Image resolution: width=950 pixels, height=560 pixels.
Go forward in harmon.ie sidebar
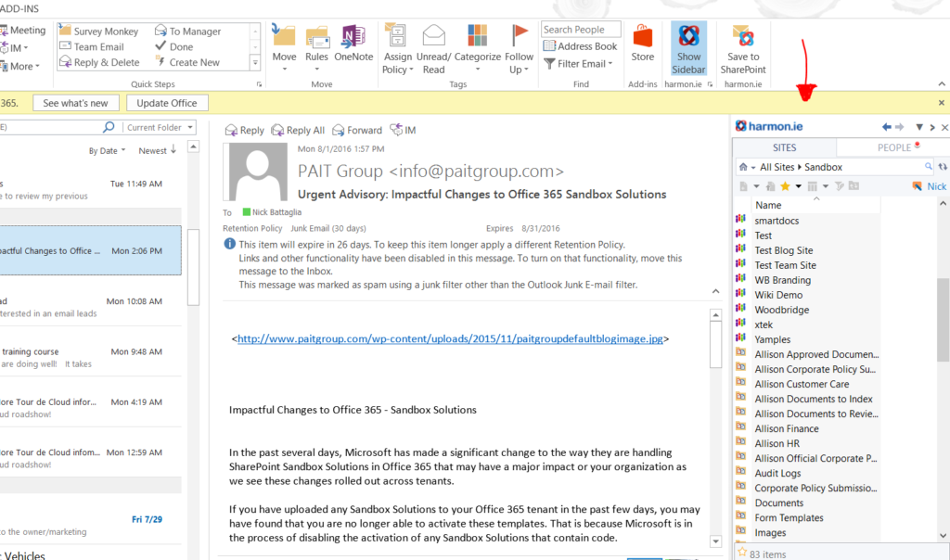point(899,126)
